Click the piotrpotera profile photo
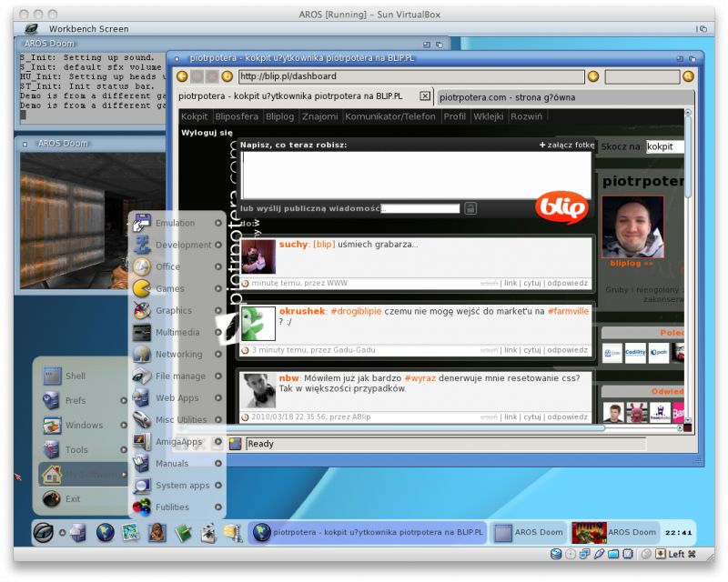This screenshot has width=728, height=582. point(632,227)
